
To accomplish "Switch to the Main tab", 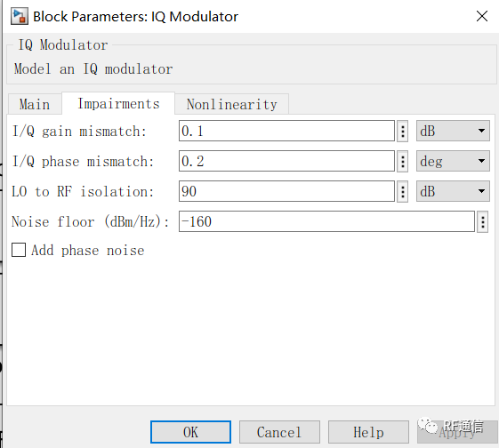I will [35, 104].
